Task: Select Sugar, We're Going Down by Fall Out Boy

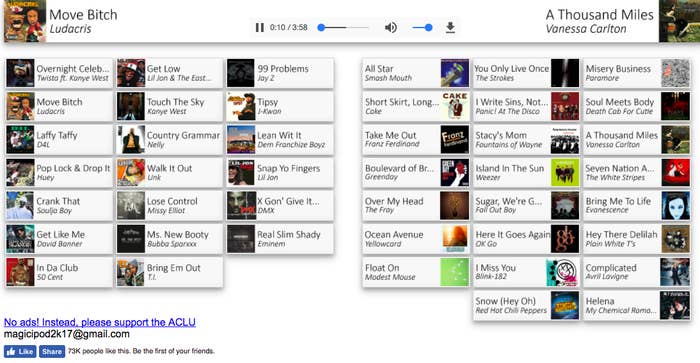Action: (x=526, y=206)
